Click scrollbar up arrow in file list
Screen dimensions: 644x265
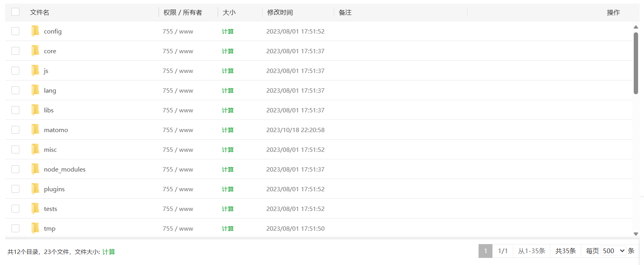pos(636,27)
